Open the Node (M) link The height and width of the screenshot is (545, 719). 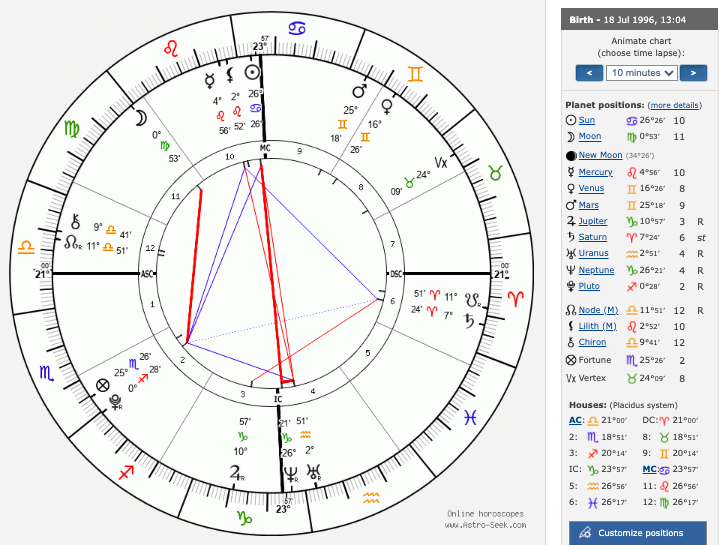point(598,310)
